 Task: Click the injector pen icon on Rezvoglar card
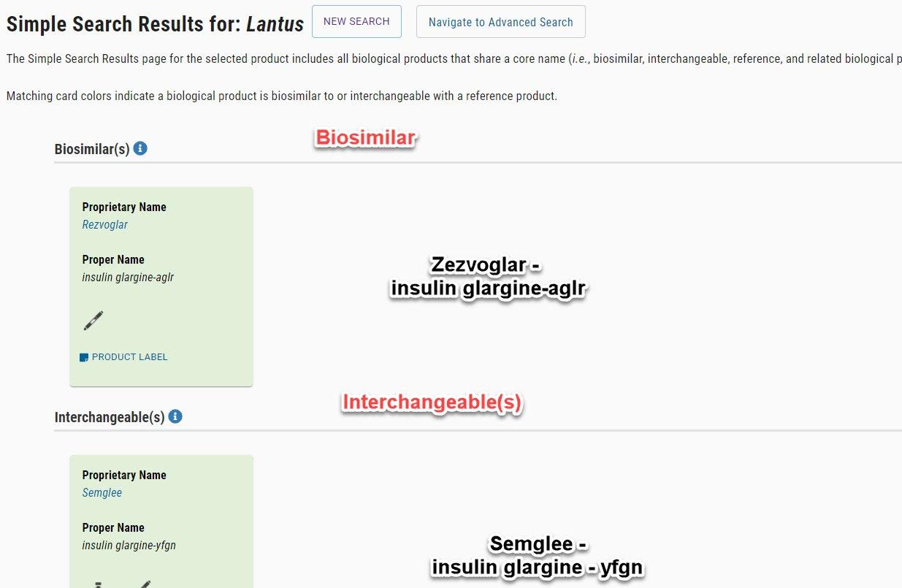point(93,320)
